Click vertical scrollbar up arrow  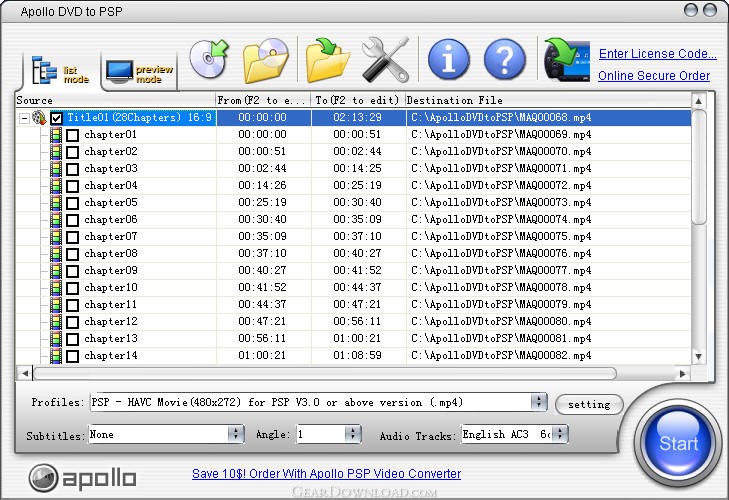pos(698,101)
